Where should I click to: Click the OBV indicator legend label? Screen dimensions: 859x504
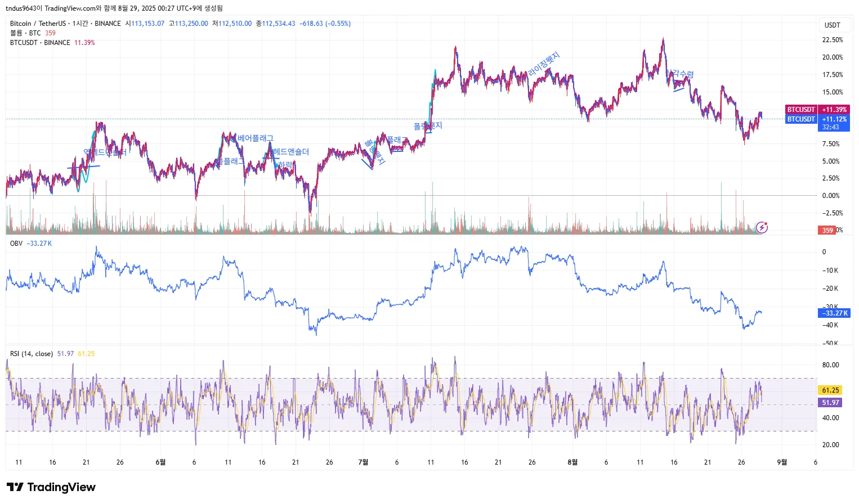coord(16,244)
